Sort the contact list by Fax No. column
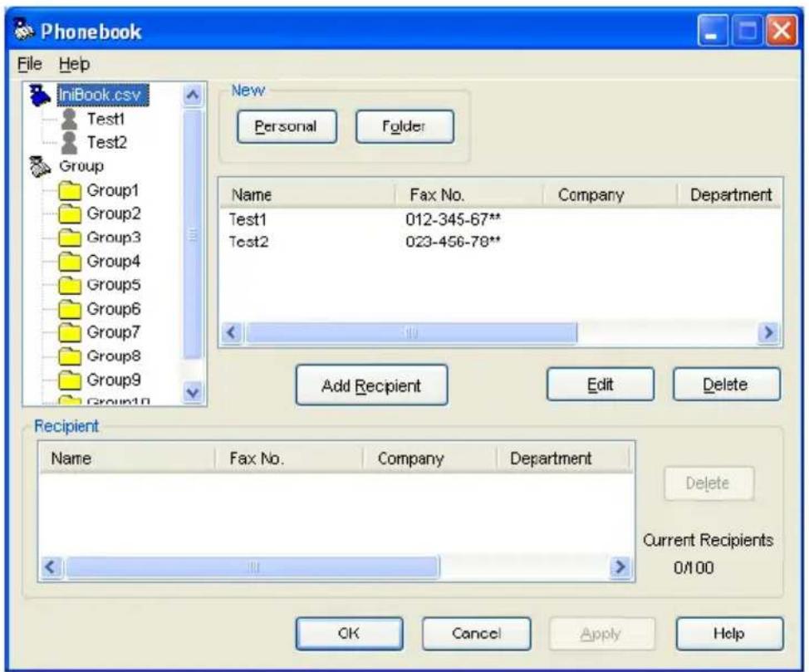 (x=469, y=195)
